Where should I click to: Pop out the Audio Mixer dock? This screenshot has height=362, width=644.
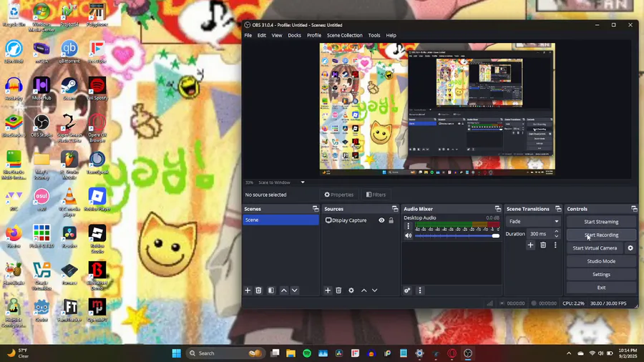tap(498, 209)
